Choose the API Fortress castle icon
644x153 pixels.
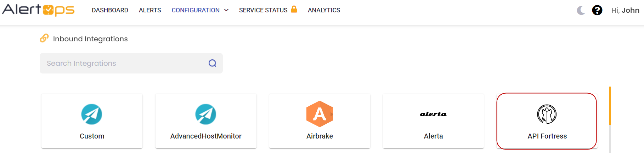point(547,114)
